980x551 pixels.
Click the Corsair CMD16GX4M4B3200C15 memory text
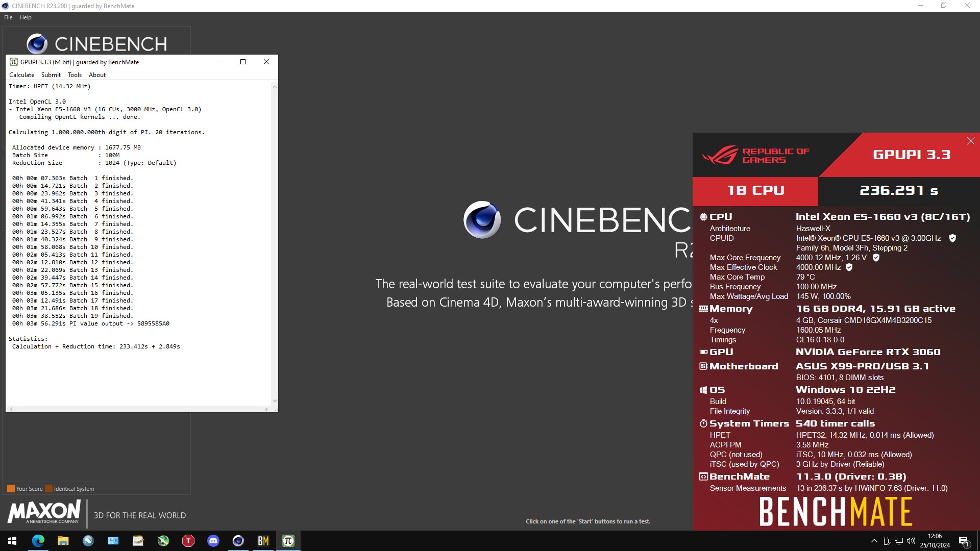864,320
